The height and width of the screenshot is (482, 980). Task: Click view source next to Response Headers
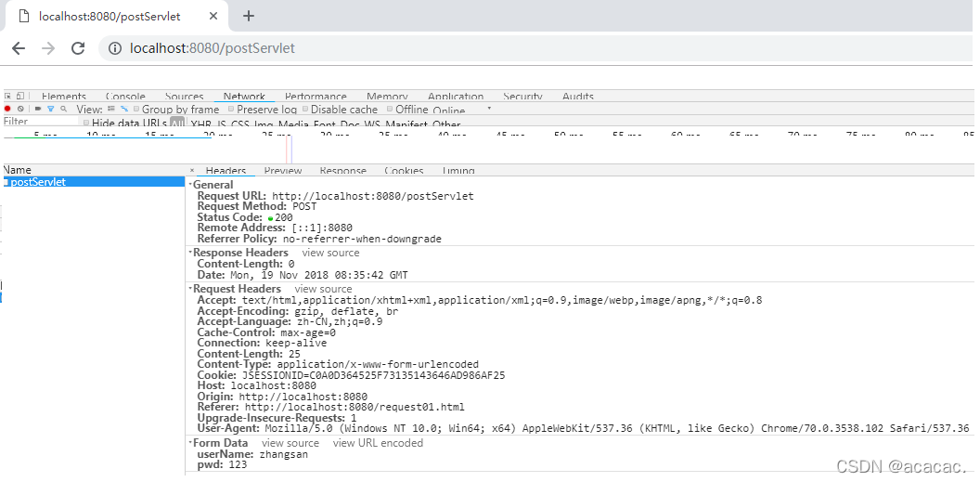click(330, 253)
